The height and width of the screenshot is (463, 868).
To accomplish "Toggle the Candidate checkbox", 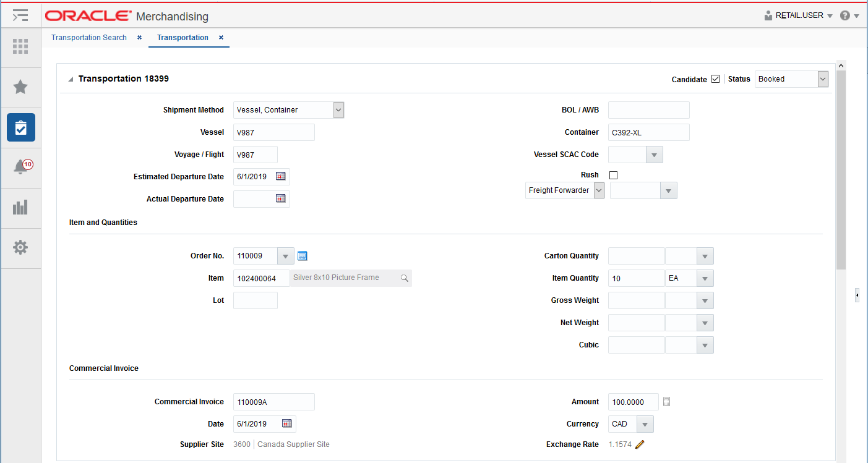I will pos(716,79).
